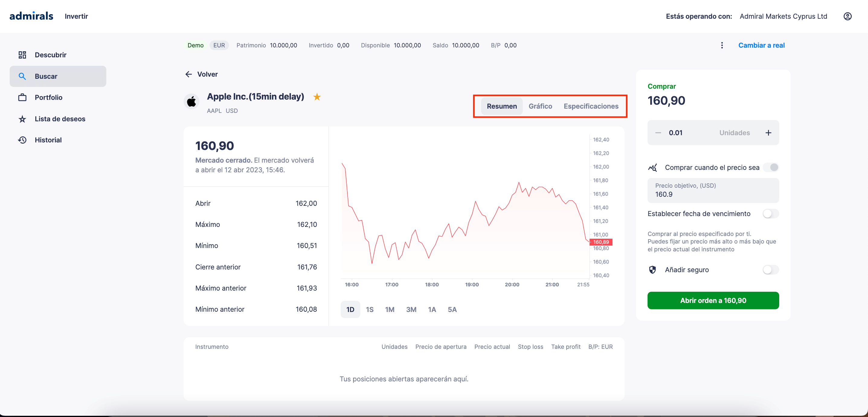The image size is (868, 417).
Task: Open Descubrir in the sidebar
Action: click(x=58, y=55)
